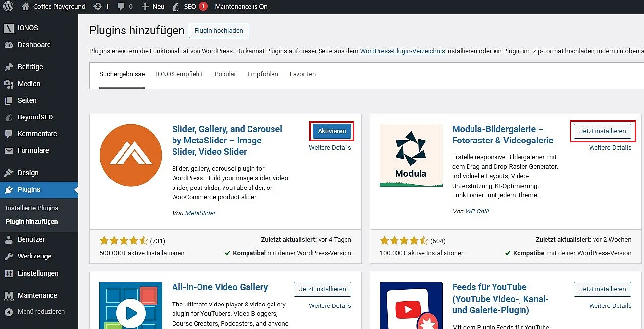
Task: Open Weitere Details for MetaSlider
Action: pos(330,147)
